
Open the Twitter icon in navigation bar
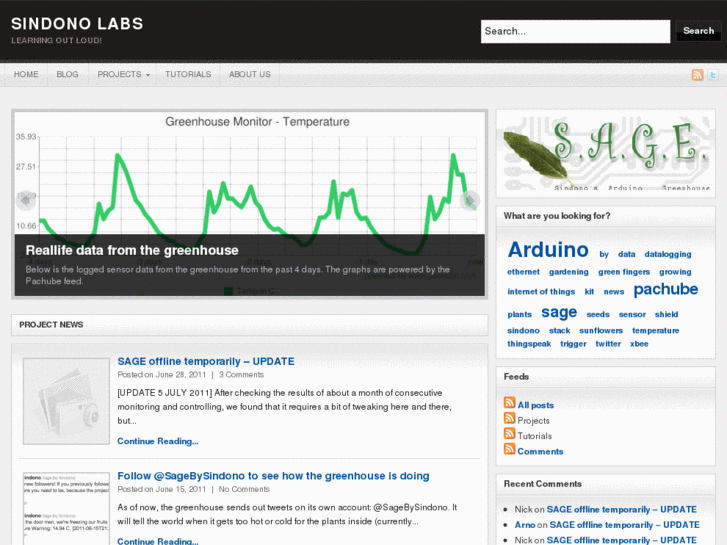pos(713,75)
